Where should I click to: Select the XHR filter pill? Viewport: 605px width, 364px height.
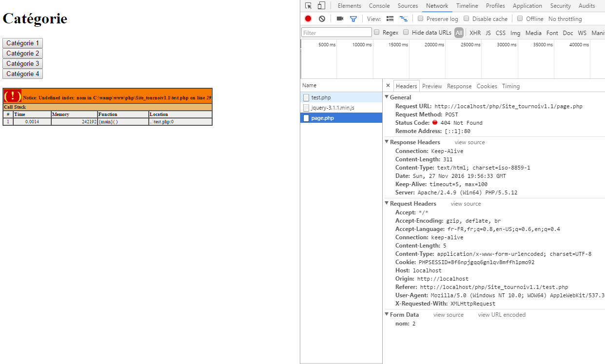coord(474,33)
